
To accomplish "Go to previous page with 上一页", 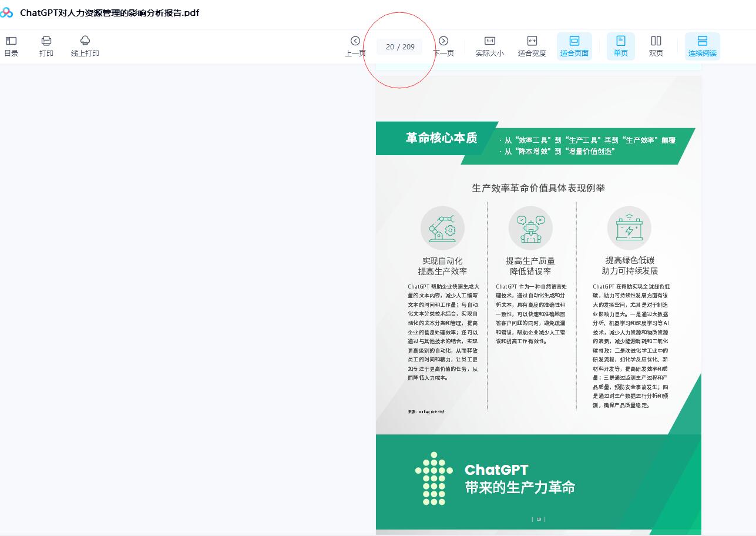I will (355, 46).
